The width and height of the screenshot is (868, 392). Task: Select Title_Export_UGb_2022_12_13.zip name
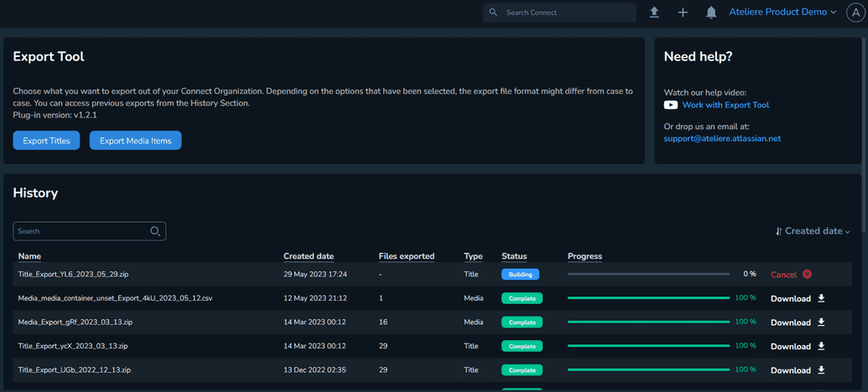tap(74, 369)
